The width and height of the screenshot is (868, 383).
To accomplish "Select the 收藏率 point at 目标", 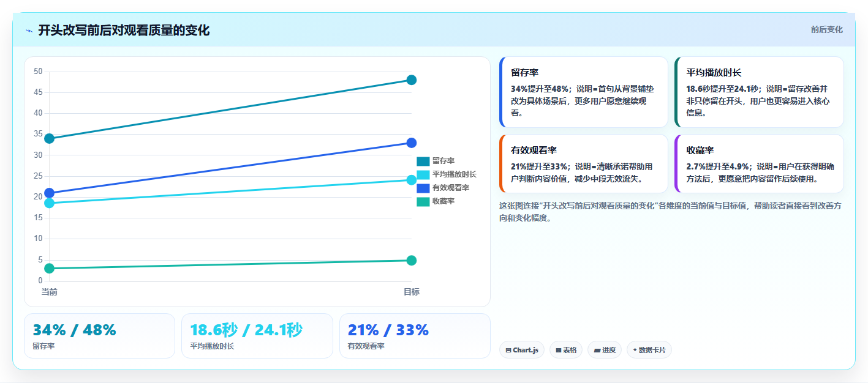I will pos(412,261).
